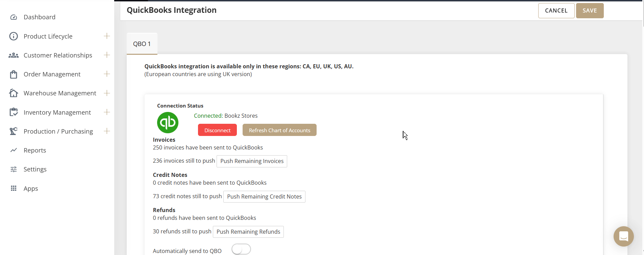
Task: Click the Order Management bag icon
Action: (x=14, y=74)
